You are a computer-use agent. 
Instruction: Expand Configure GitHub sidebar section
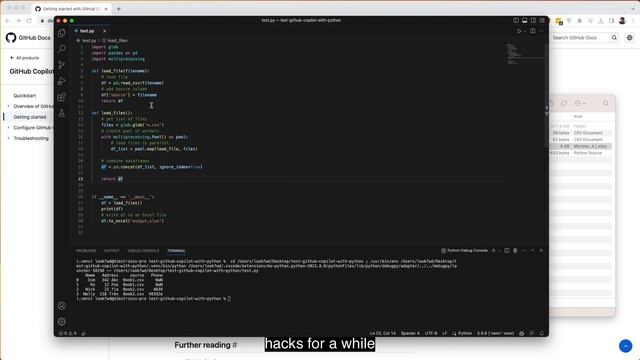8,128
